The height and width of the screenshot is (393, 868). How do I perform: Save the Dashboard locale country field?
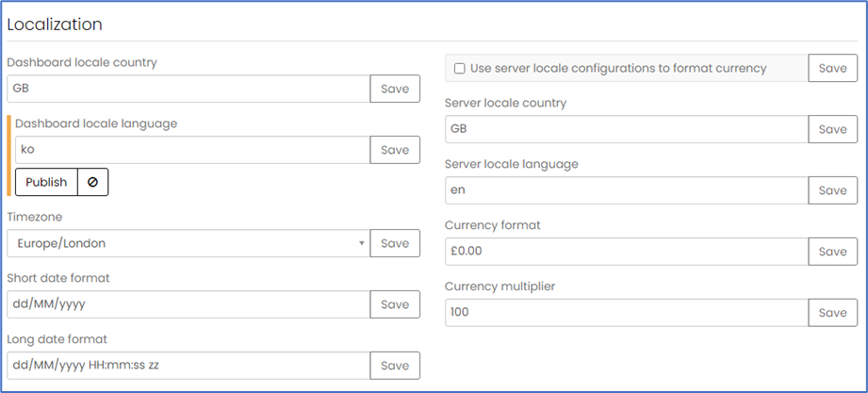pyautogui.click(x=395, y=89)
